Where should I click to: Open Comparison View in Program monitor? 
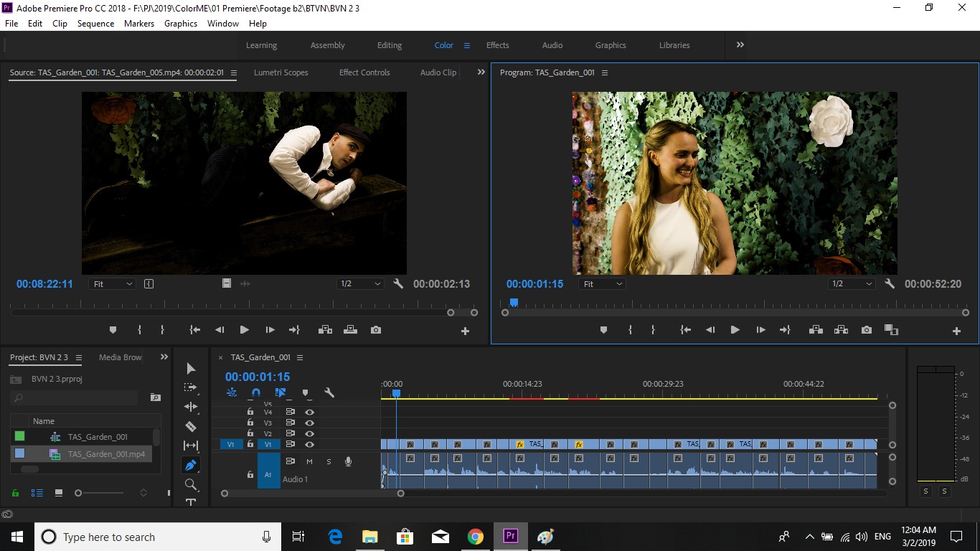pos(891,330)
